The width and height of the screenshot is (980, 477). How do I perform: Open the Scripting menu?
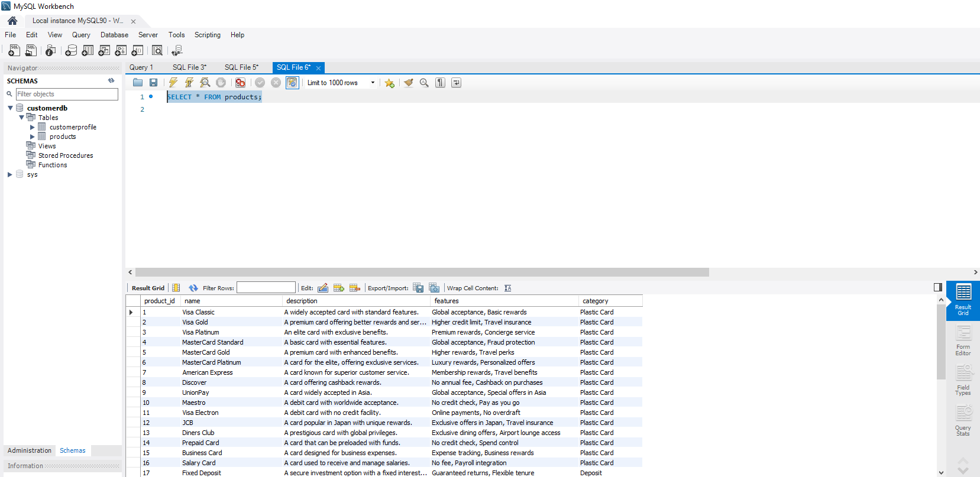[x=208, y=35]
